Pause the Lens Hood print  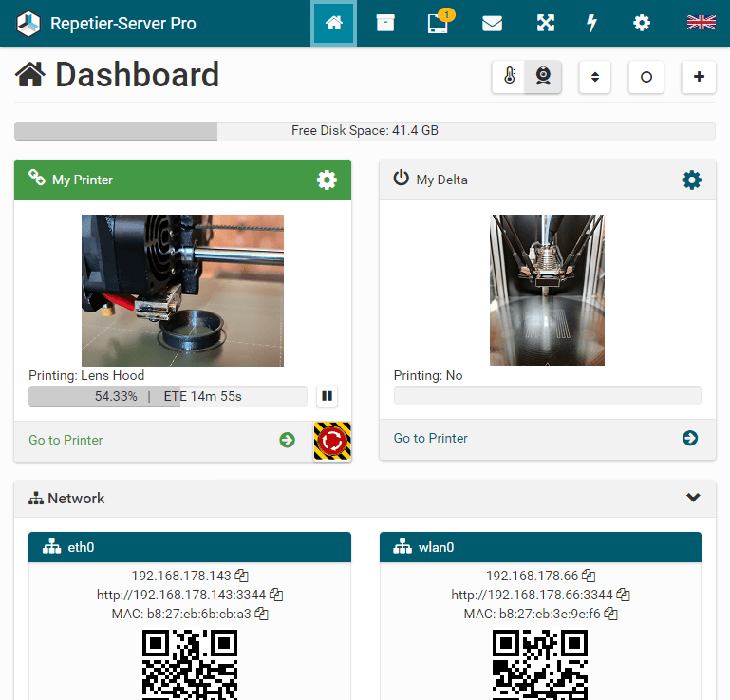[327, 396]
